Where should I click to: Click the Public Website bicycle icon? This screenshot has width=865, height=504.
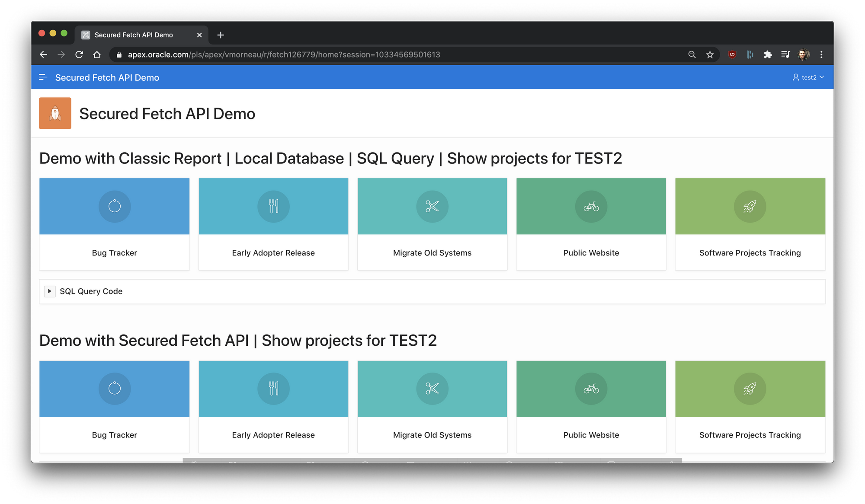pos(591,206)
